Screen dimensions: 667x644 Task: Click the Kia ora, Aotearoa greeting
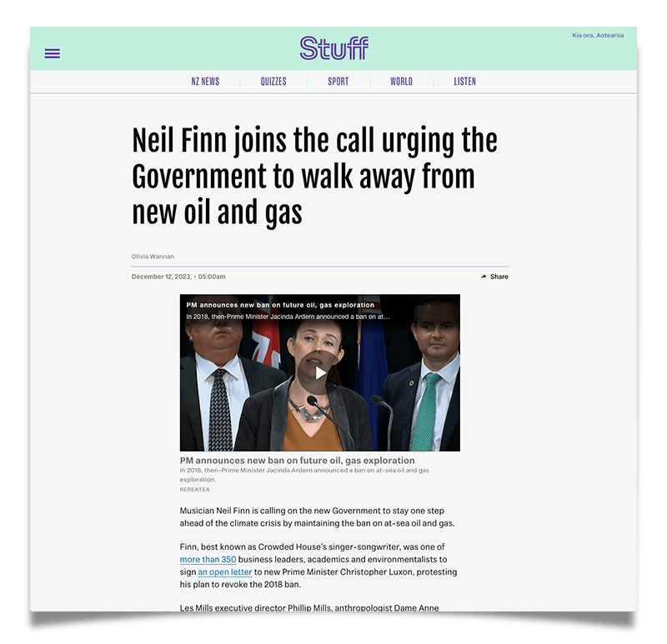coord(598,35)
